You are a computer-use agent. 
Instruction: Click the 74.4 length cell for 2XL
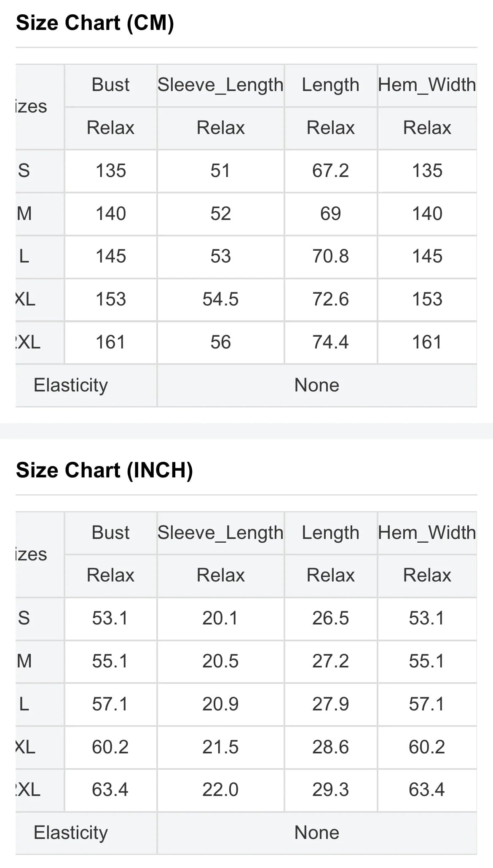coord(330,342)
